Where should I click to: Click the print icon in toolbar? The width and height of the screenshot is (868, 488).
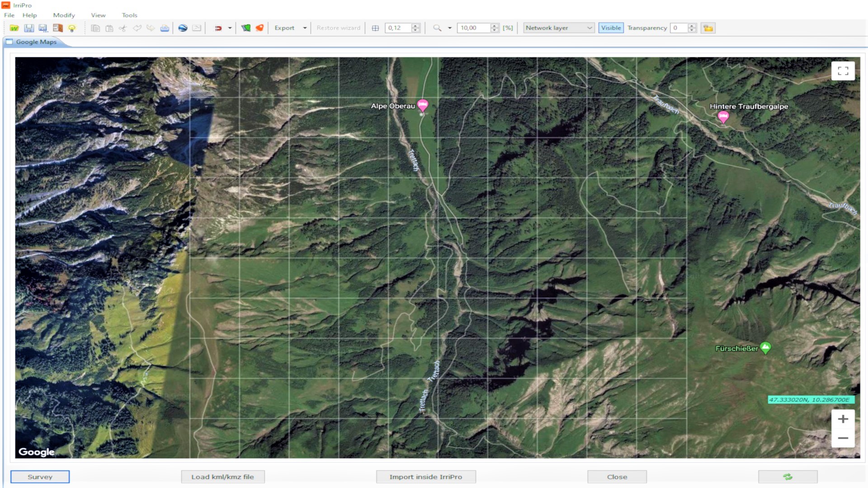[x=165, y=28]
